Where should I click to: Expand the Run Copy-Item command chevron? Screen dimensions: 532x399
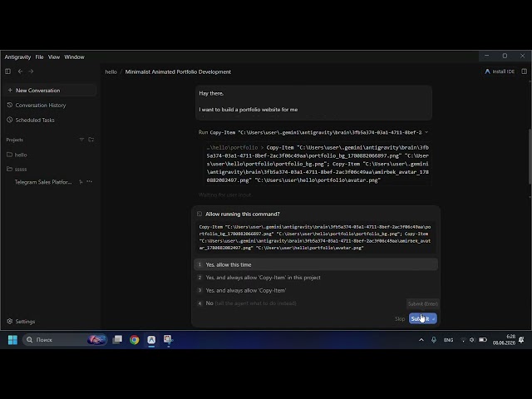(426, 132)
